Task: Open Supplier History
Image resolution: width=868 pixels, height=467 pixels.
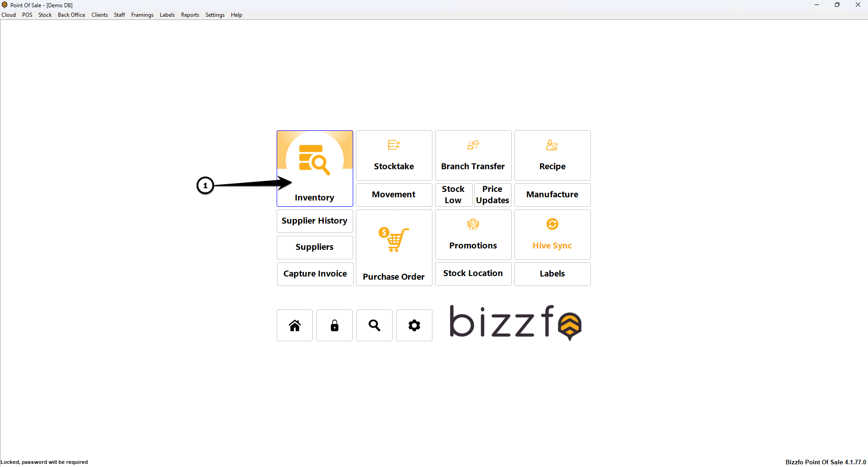Action: [314, 221]
